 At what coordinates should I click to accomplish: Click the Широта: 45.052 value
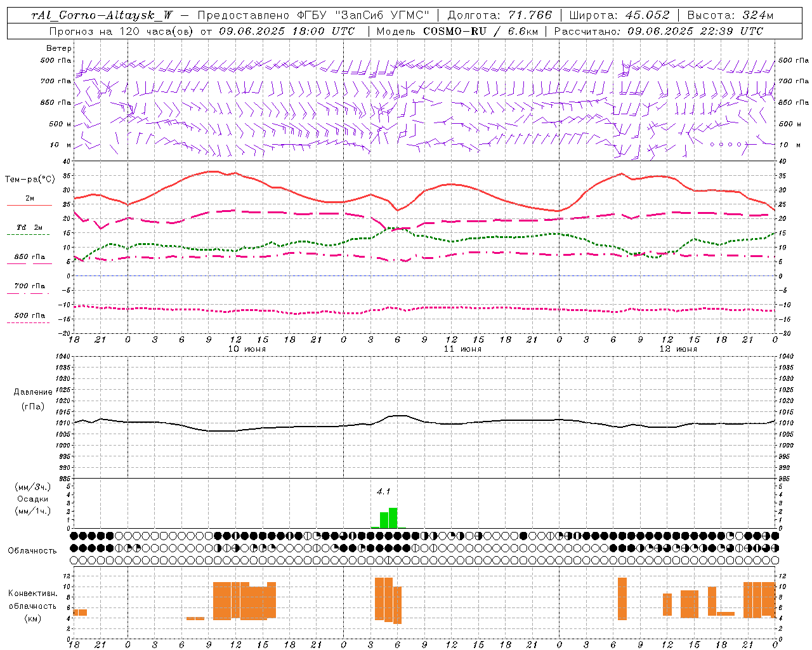620,15
